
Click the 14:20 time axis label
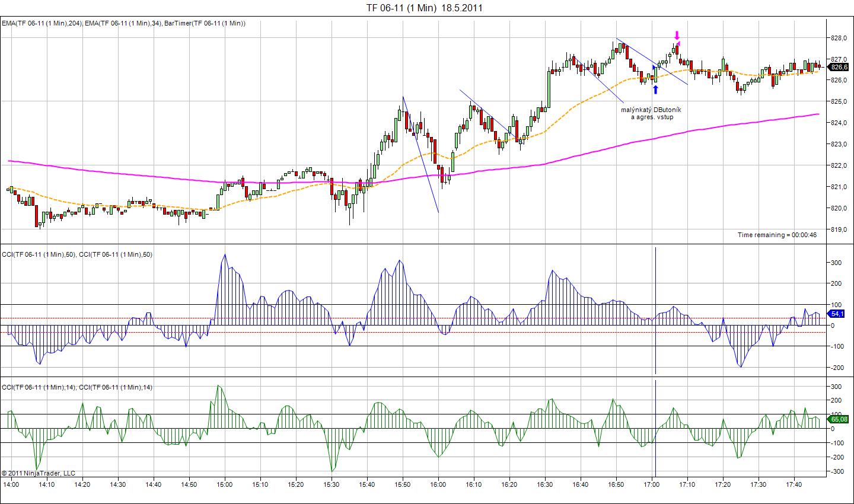82,484
